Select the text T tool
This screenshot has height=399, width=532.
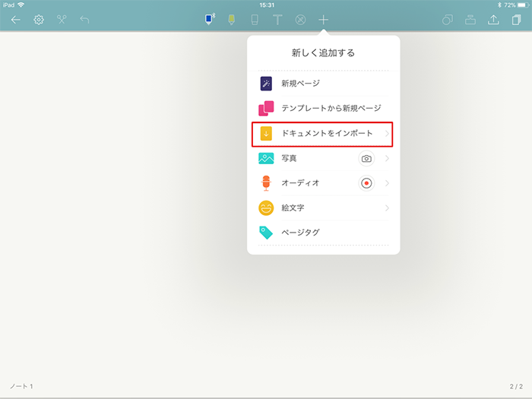(277, 20)
